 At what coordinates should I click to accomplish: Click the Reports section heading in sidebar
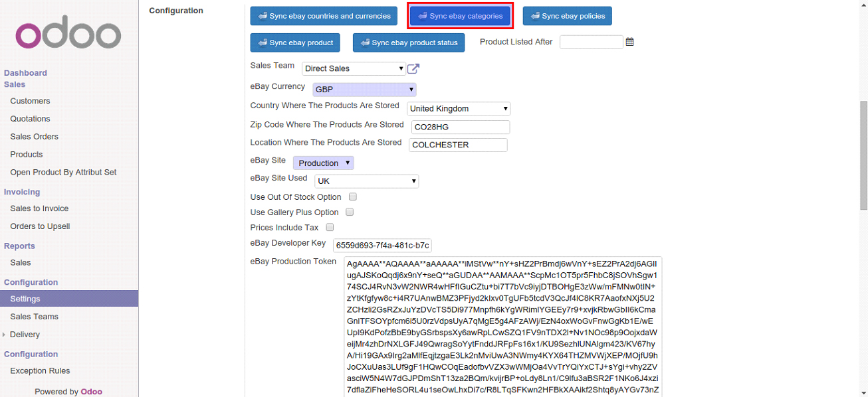[x=19, y=246]
